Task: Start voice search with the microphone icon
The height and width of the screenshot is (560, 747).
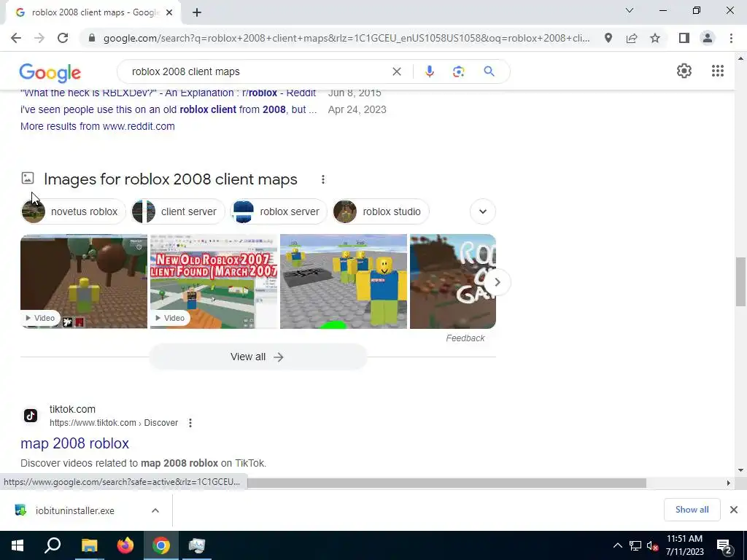Action: tap(429, 71)
